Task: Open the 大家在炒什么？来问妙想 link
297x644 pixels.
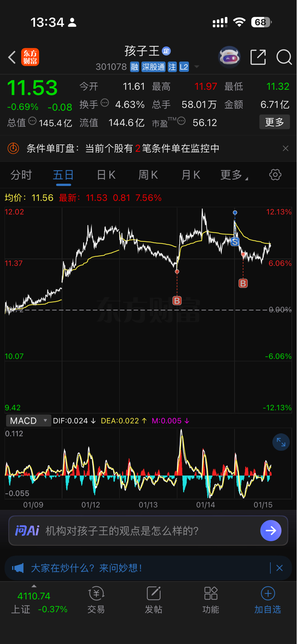Action: tap(87, 568)
